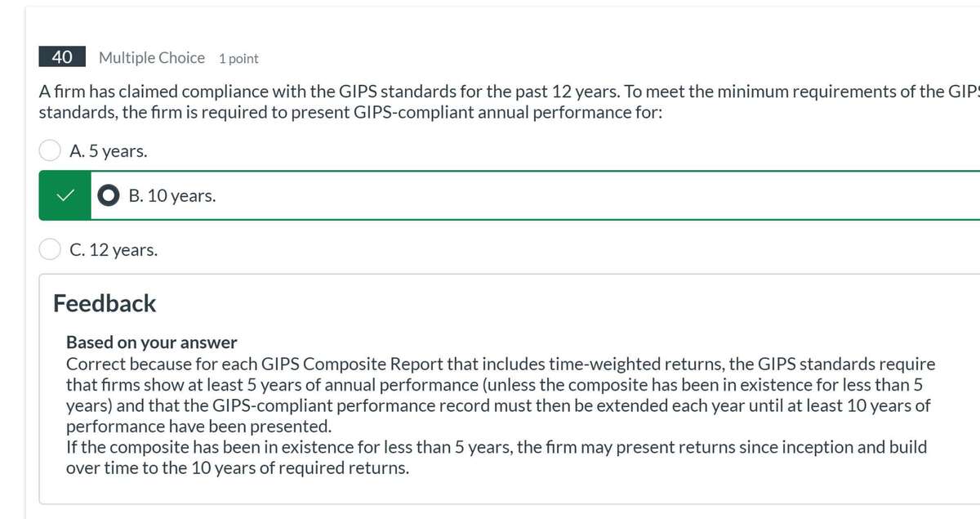980x519 pixels.
Task: Click the green correct-answer checkmark icon
Action: (65, 196)
